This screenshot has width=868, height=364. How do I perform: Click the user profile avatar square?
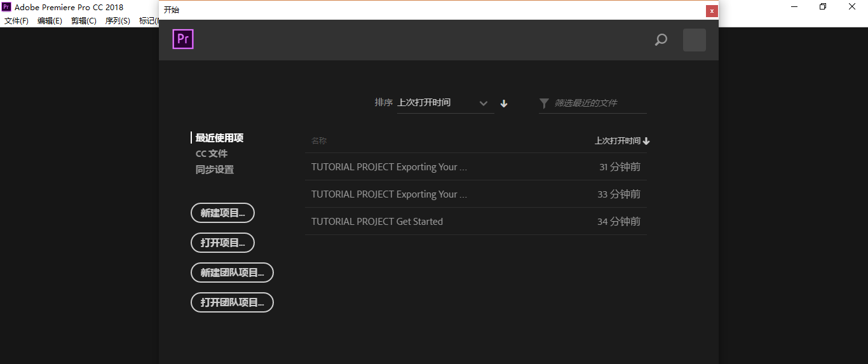pos(695,40)
